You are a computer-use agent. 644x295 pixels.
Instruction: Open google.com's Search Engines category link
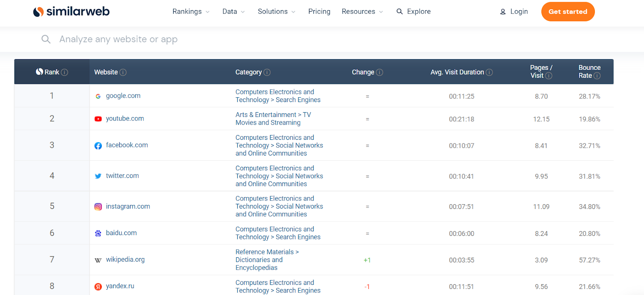click(278, 96)
